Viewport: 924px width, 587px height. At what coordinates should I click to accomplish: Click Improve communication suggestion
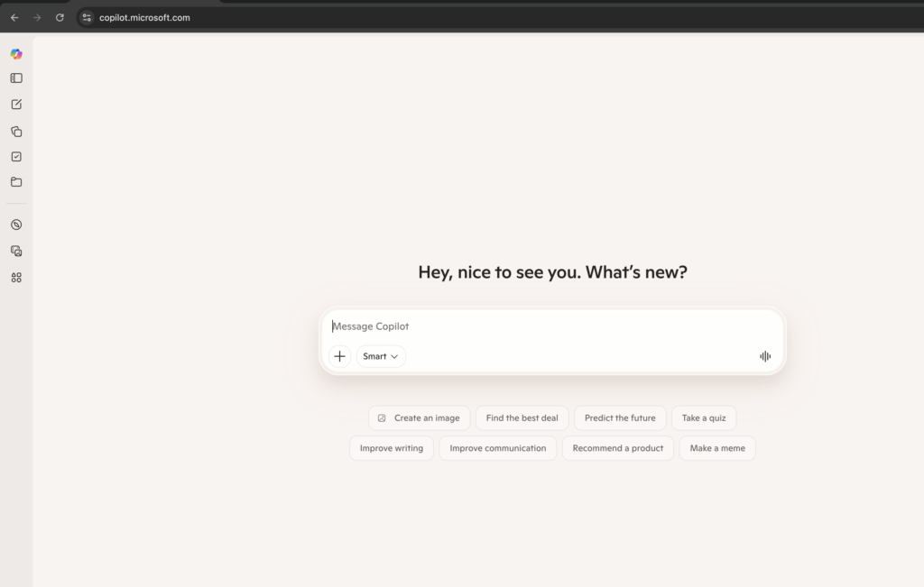tap(498, 448)
